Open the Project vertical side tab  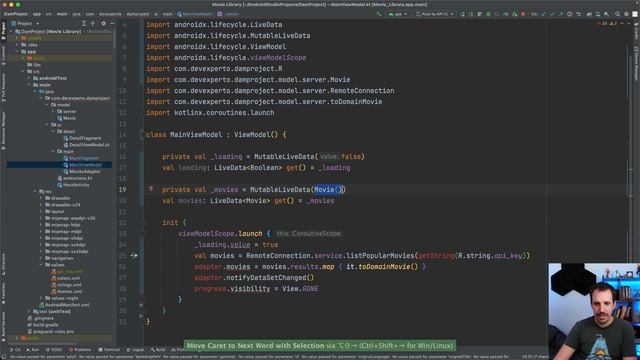pyautogui.click(x=3, y=31)
